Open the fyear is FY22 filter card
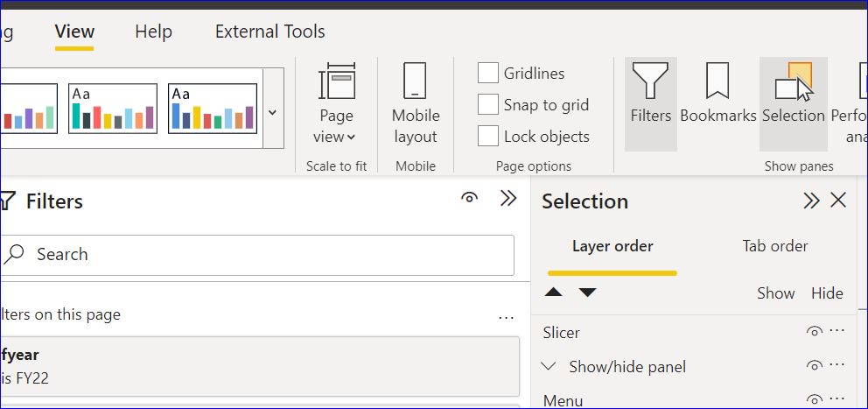Image resolution: width=868 pixels, height=409 pixels. click(x=260, y=366)
